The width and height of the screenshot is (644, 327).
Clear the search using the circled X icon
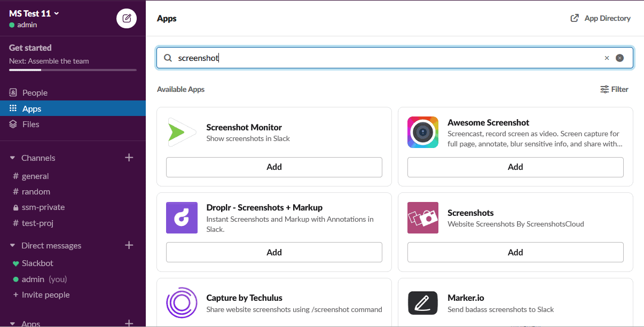[x=619, y=58]
